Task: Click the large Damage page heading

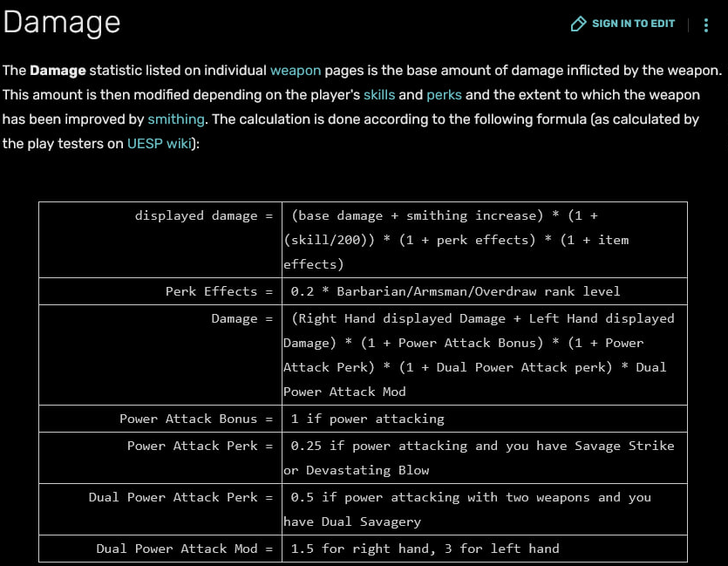Action: click(61, 23)
